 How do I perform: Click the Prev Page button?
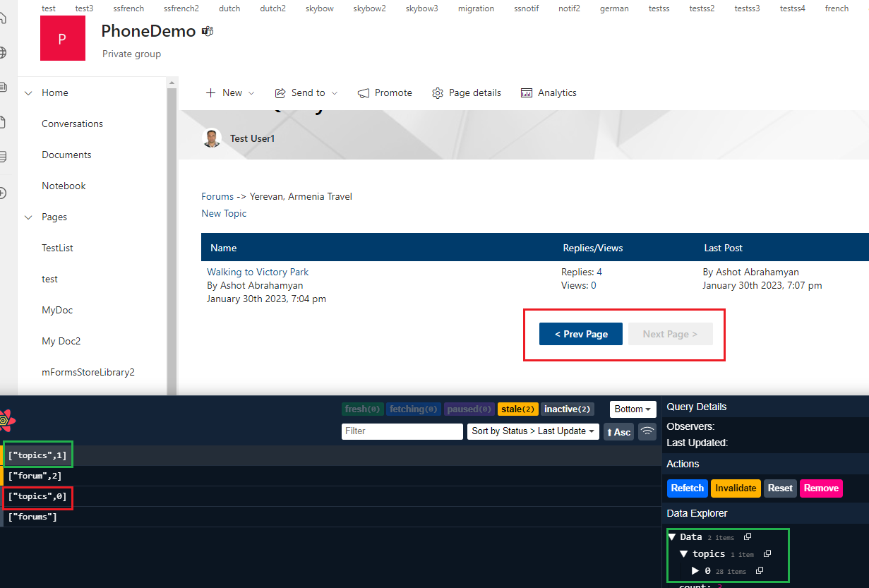581,335
